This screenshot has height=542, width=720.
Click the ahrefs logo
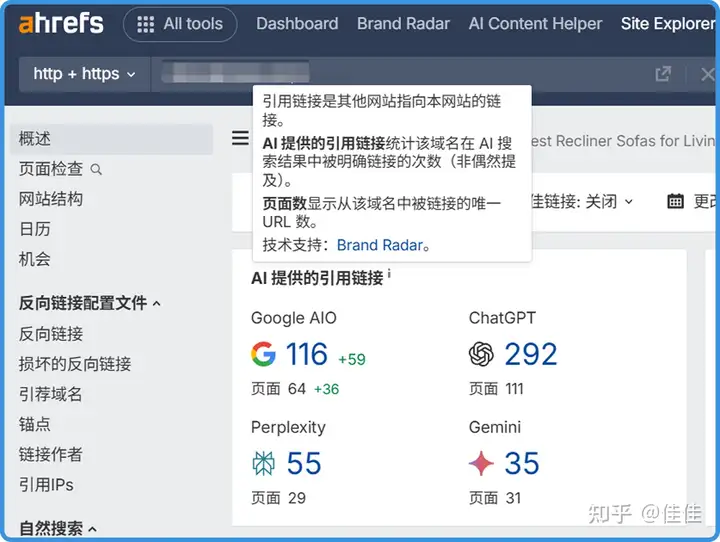pos(61,23)
